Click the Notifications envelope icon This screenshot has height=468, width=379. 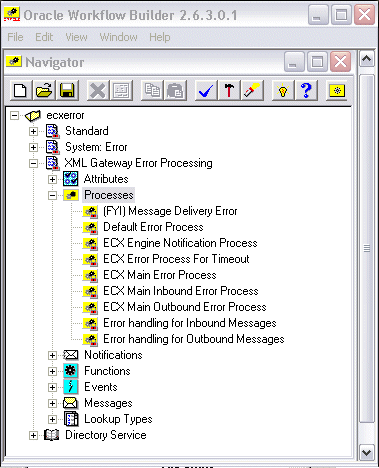pyautogui.click(x=71, y=355)
